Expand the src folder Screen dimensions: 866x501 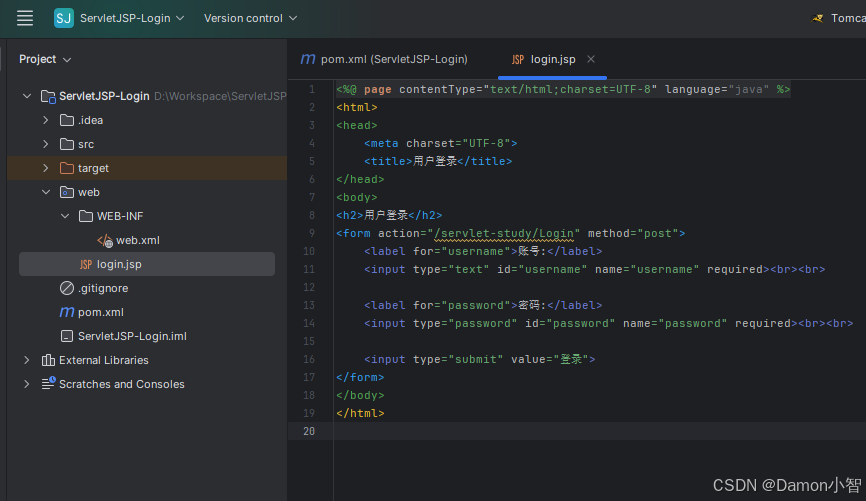click(46, 144)
